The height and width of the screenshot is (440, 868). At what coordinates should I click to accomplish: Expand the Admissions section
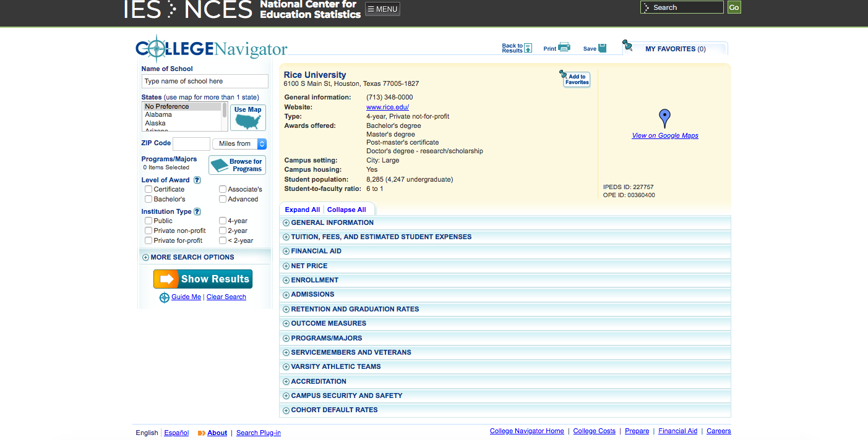(505, 294)
